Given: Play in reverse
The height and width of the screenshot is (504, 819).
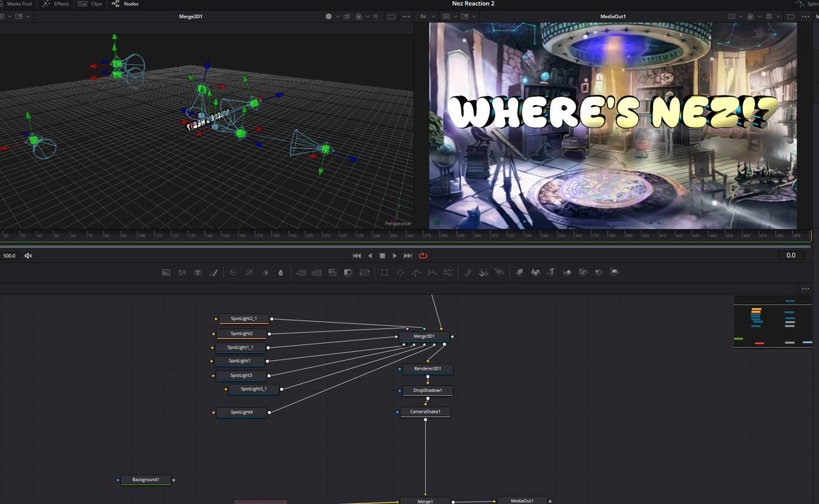Looking at the screenshot, I should (370, 256).
